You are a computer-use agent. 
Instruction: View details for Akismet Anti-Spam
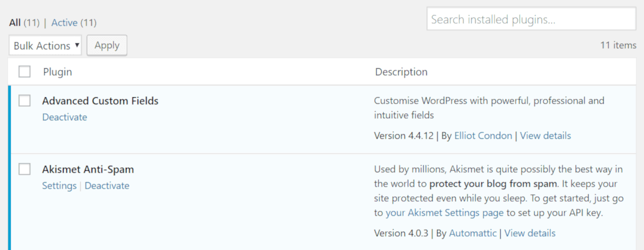(530, 233)
